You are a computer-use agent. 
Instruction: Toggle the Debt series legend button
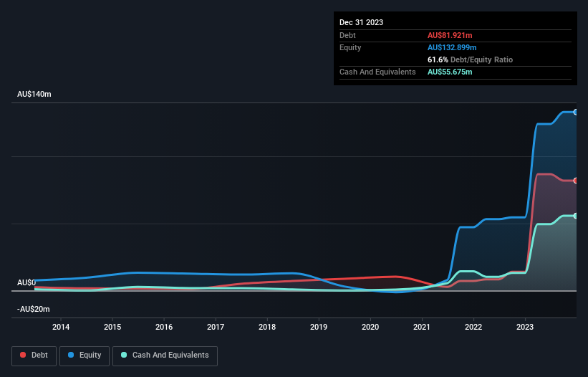(34, 355)
